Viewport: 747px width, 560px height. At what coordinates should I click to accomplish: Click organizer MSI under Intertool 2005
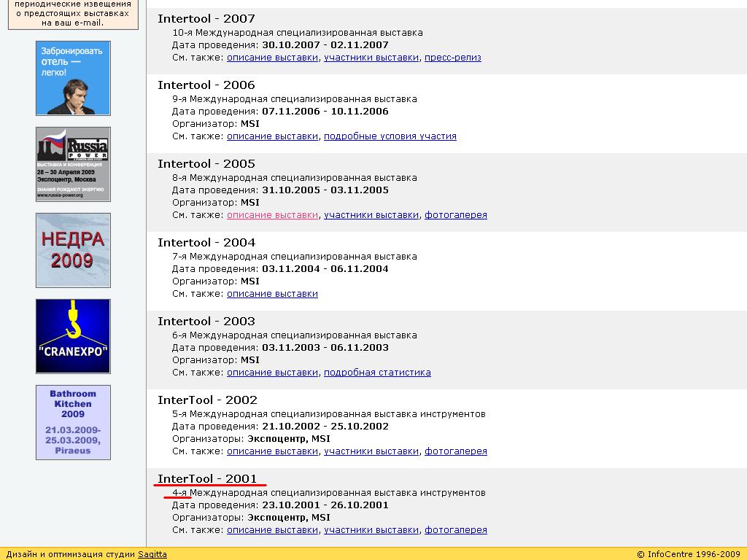click(x=250, y=203)
